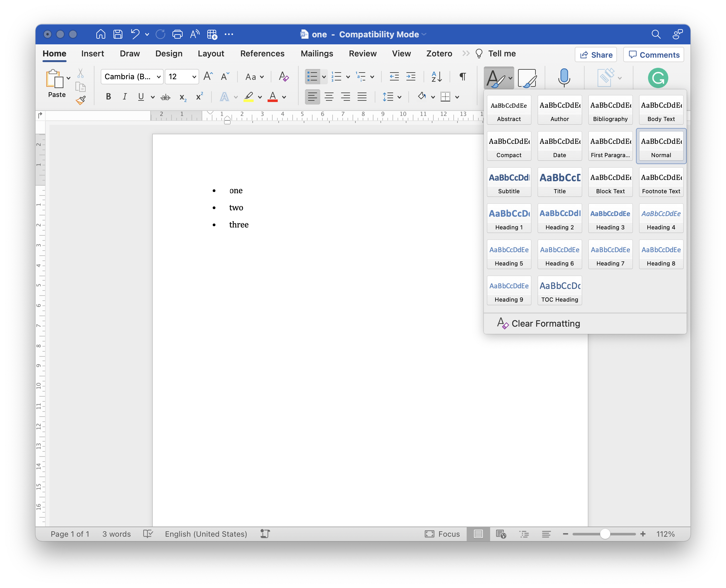Expand multilevel list options arrow
Image resolution: width=726 pixels, height=588 pixels.
point(372,77)
